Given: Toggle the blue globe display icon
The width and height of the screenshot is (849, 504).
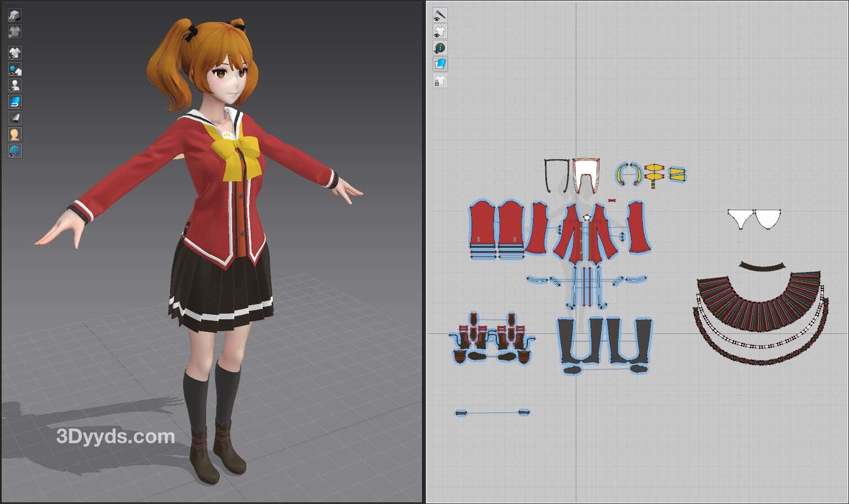Looking at the screenshot, I should pos(15,151).
